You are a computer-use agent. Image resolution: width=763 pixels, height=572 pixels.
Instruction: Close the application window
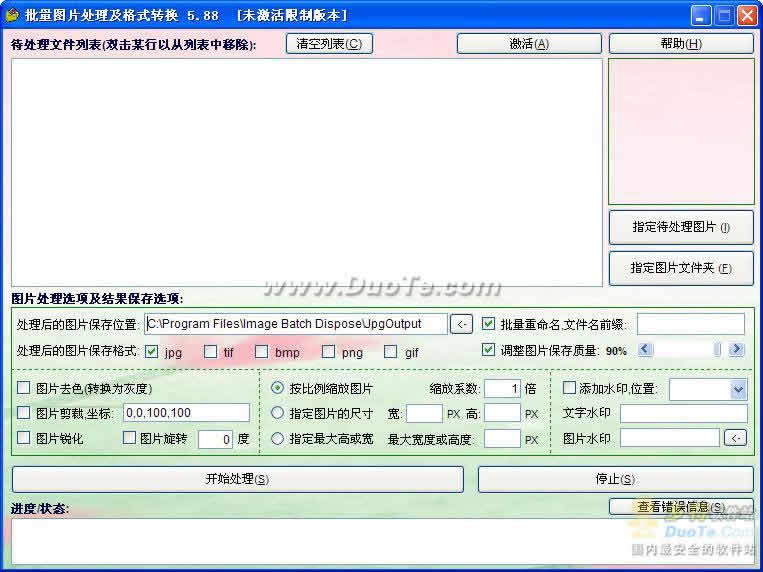click(747, 15)
